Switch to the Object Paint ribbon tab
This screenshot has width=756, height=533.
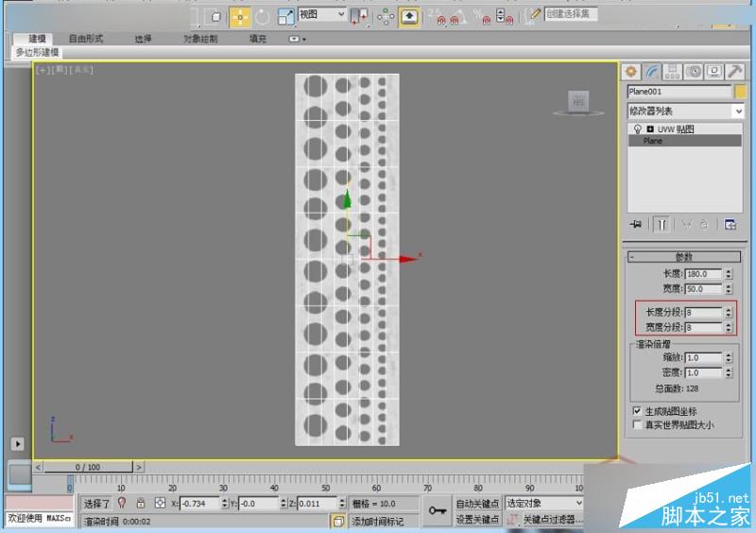(x=200, y=39)
